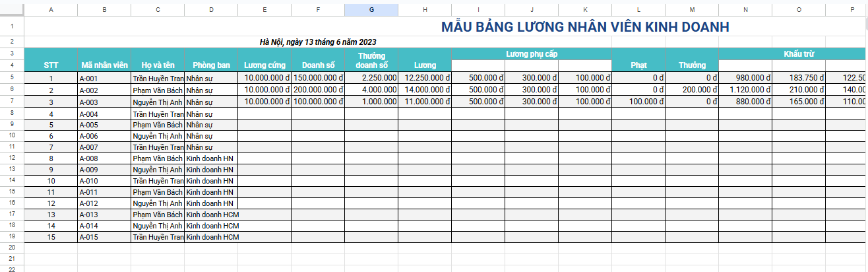This screenshot has width=868, height=272.
Task: Click employee code A-004
Action: [x=104, y=114]
